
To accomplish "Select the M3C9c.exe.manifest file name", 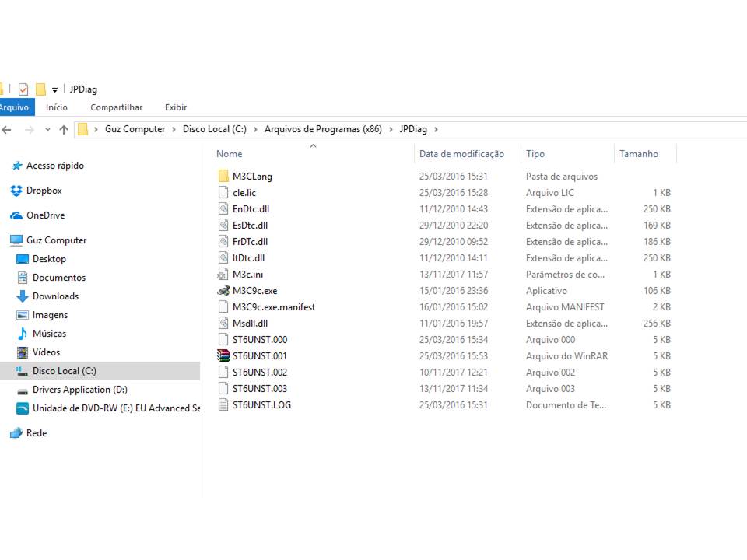I will coord(274,307).
